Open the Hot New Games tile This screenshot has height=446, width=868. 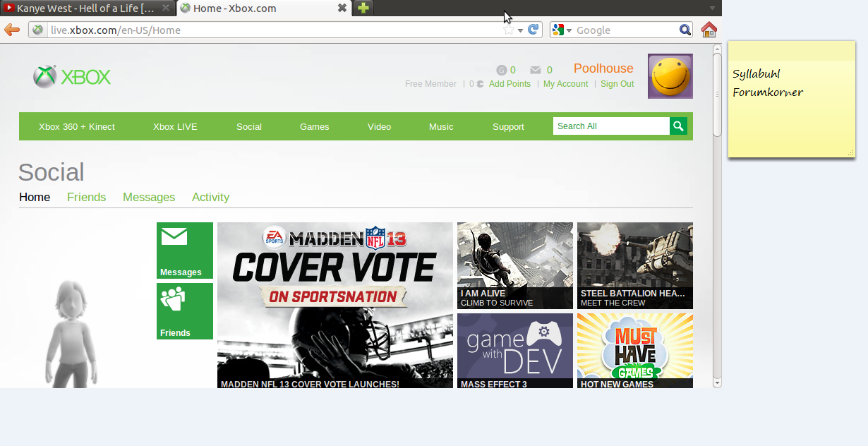635,351
